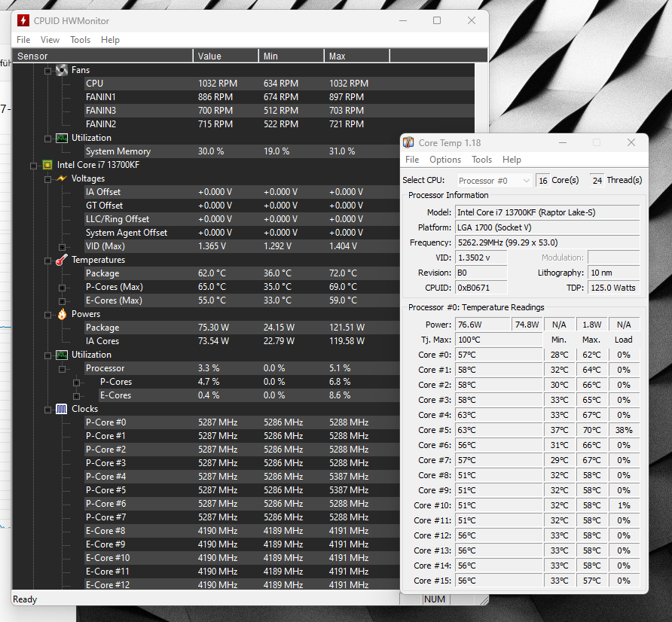Expand the E-Cores utilization node
Image resolution: width=672 pixels, height=622 pixels.
76,396
